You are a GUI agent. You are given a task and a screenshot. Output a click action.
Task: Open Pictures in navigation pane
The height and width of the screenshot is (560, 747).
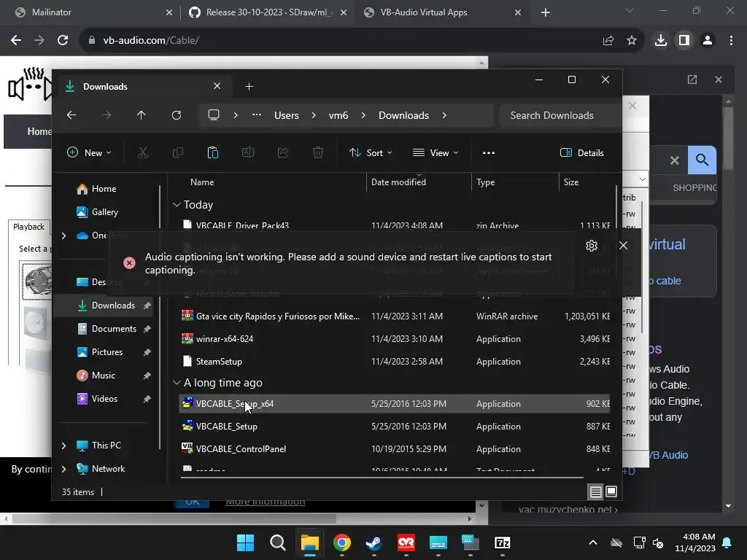[x=107, y=352]
